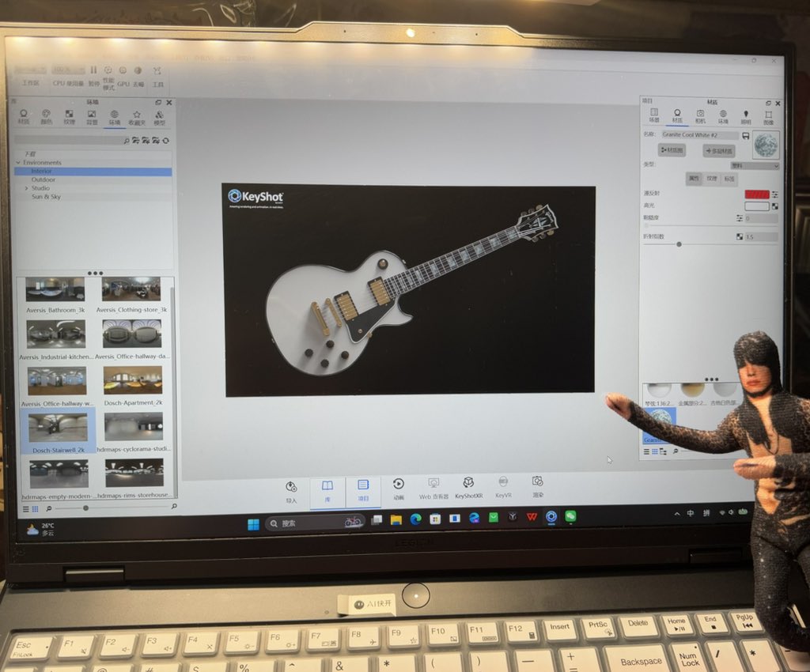Open WeChat from the taskbar
810x672 pixels.
click(570, 516)
